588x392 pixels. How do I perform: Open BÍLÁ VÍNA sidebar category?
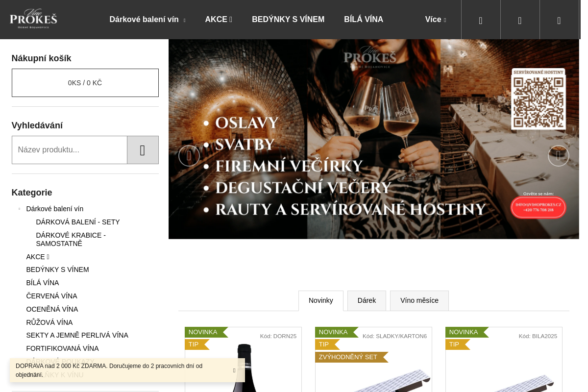43,283
